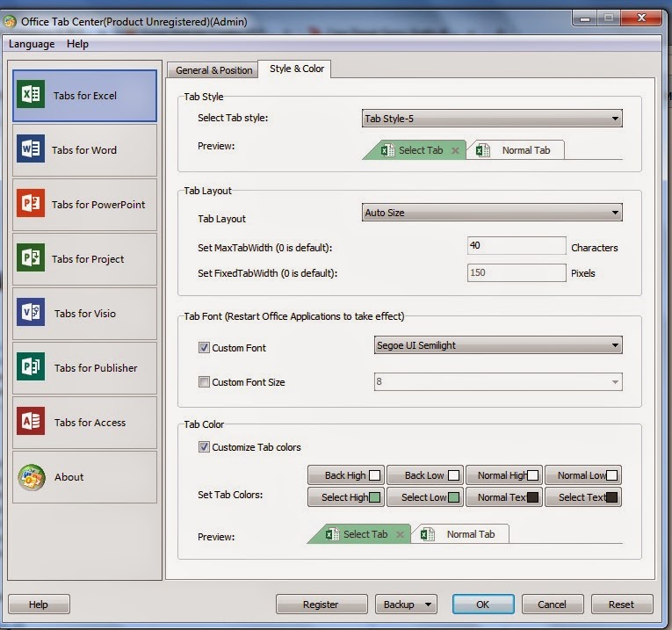Click the close X on Tab Color preview Select Tab

[400, 534]
